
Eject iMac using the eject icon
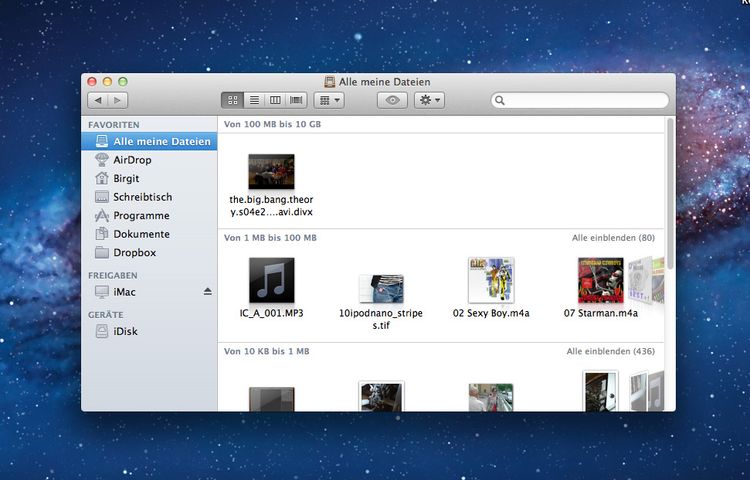(x=208, y=291)
